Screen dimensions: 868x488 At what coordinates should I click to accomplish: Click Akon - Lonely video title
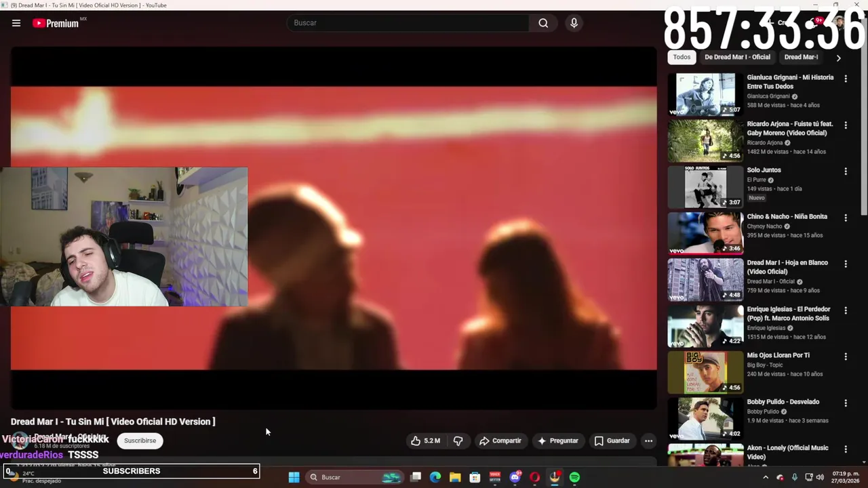pos(787,452)
